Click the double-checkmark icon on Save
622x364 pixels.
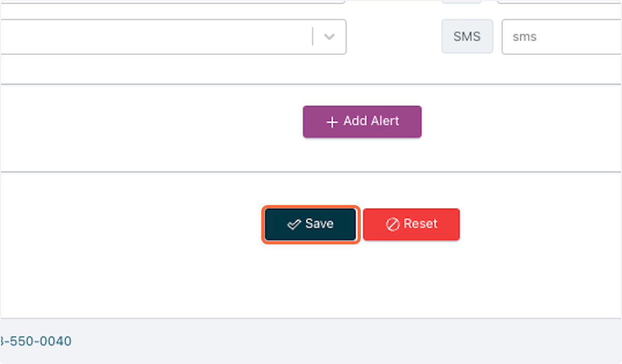[x=294, y=224]
